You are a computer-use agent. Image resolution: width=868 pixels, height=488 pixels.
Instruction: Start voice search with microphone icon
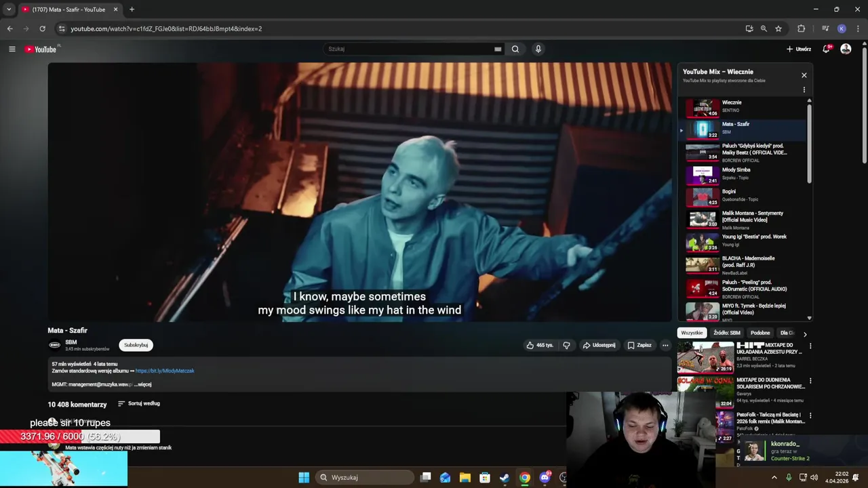pyautogui.click(x=538, y=49)
